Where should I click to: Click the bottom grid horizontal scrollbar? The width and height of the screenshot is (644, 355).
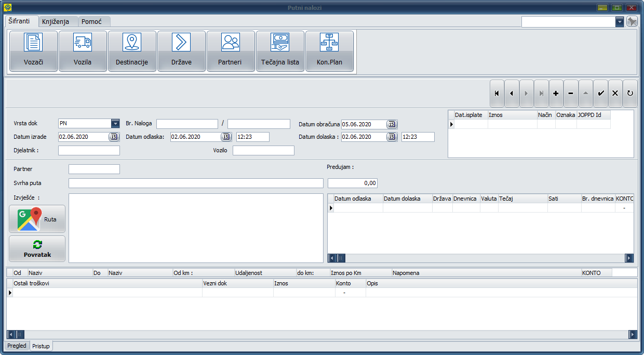tap(322, 334)
